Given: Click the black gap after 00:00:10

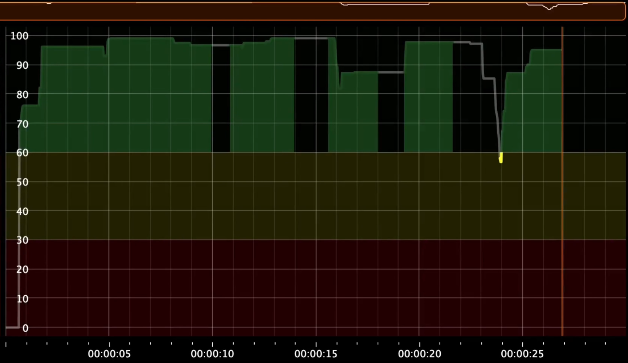Looking at the screenshot, I should (221, 99).
